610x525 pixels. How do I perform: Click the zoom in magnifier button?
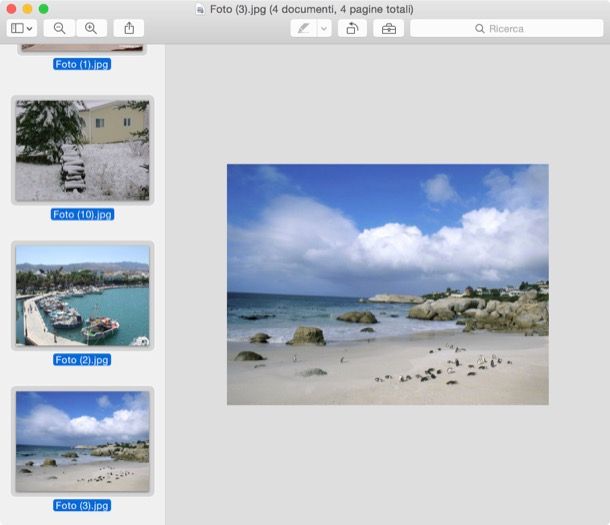[91, 28]
